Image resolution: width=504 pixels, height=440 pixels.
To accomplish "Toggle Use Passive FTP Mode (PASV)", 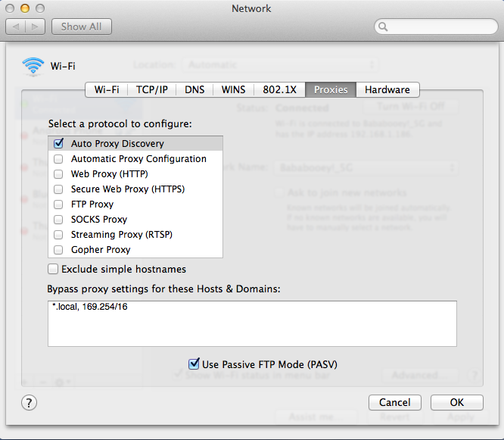I will [x=194, y=364].
